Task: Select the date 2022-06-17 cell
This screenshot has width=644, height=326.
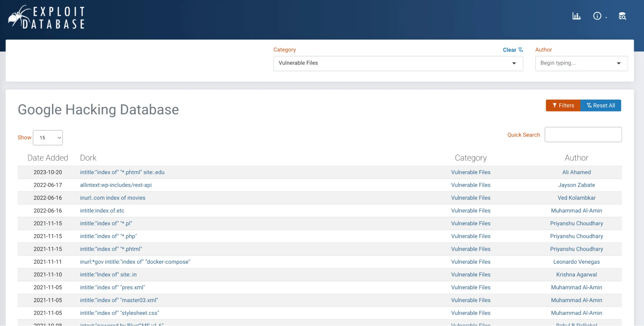Action: point(48,185)
